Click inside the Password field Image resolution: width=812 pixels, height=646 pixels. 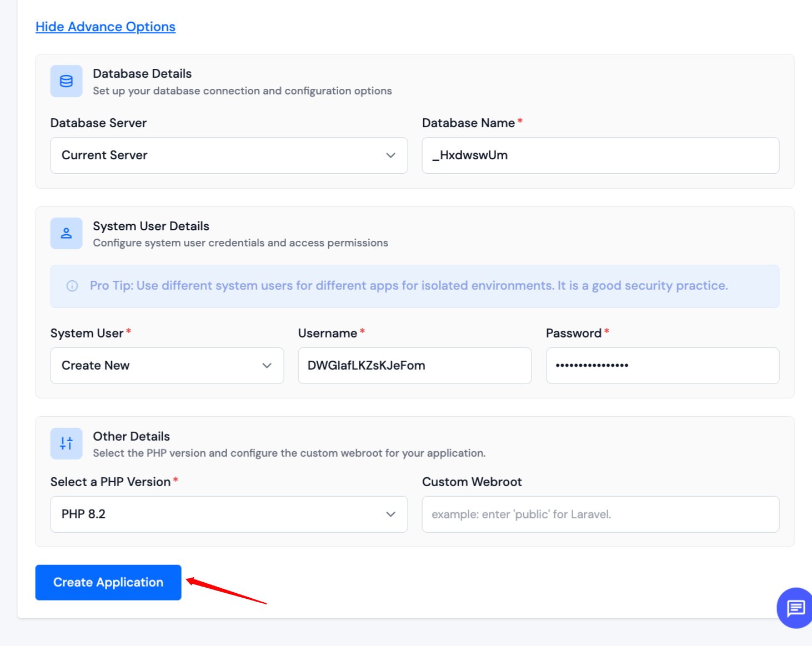click(662, 365)
